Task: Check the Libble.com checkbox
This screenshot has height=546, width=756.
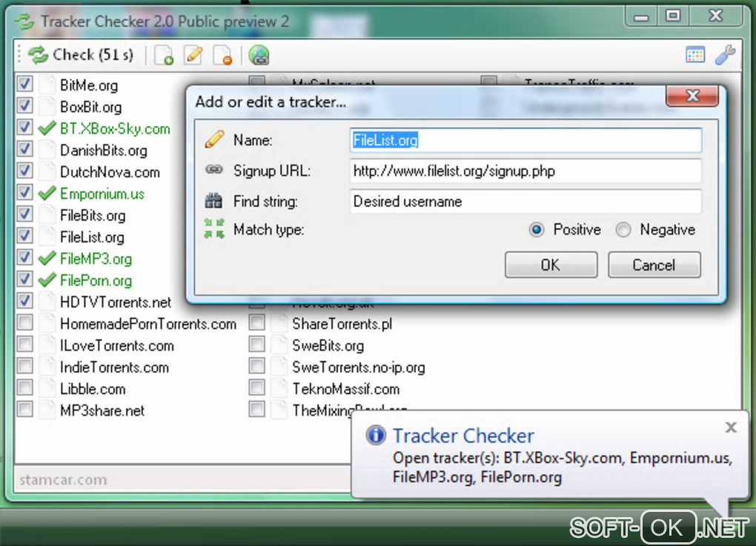Action: point(24,388)
